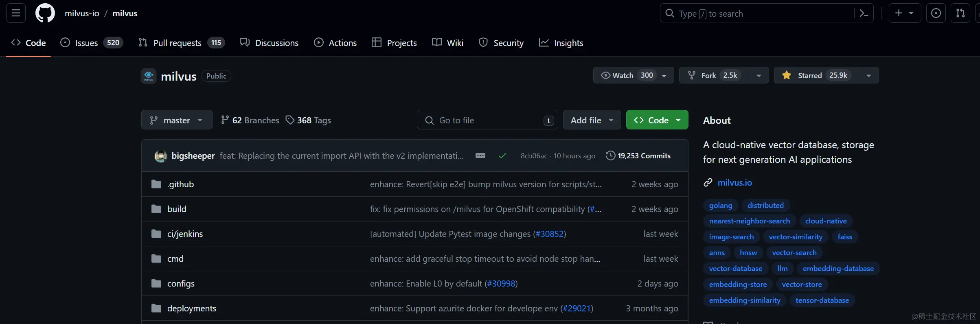
Task: Open the hamburger navigation menu
Action: [16, 13]
